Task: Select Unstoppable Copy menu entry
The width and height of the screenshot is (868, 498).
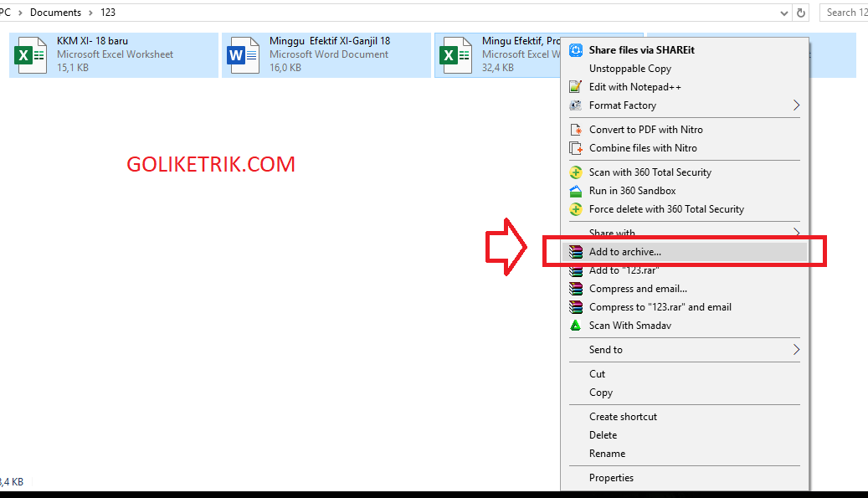Action: [684, 69]
